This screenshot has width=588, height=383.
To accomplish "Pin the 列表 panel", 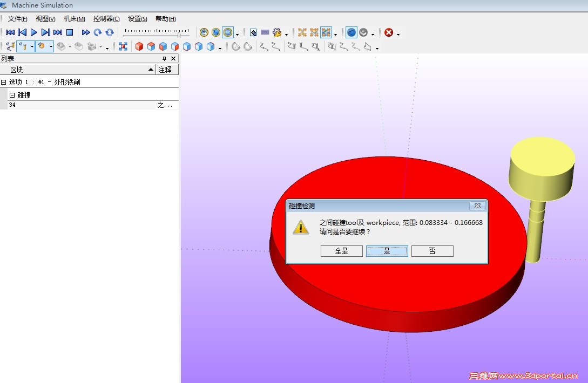I will (x=164, y=58).
